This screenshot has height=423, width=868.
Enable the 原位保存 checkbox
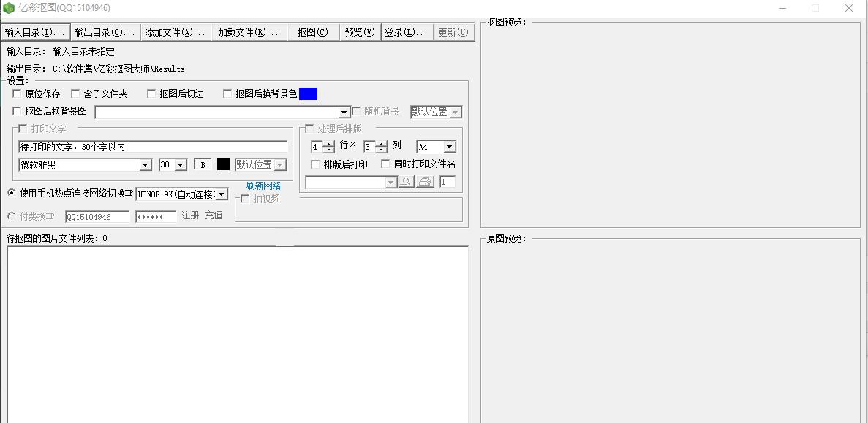(17, 94)
